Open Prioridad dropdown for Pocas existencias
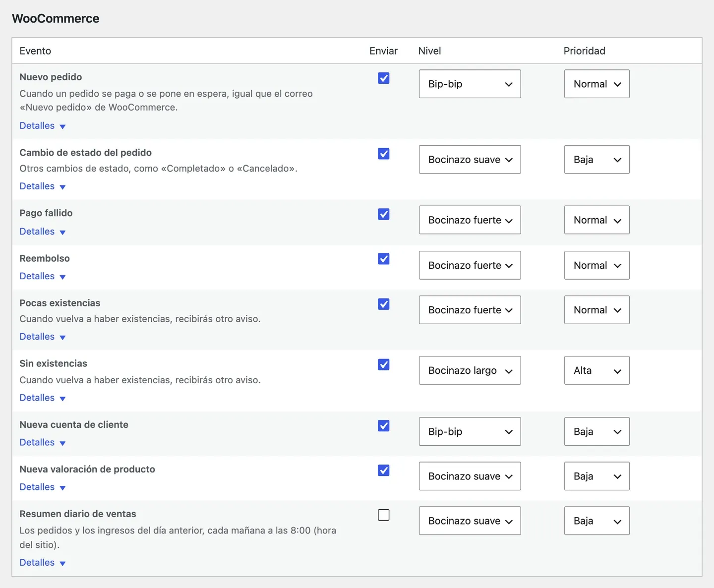 (596, 310)
